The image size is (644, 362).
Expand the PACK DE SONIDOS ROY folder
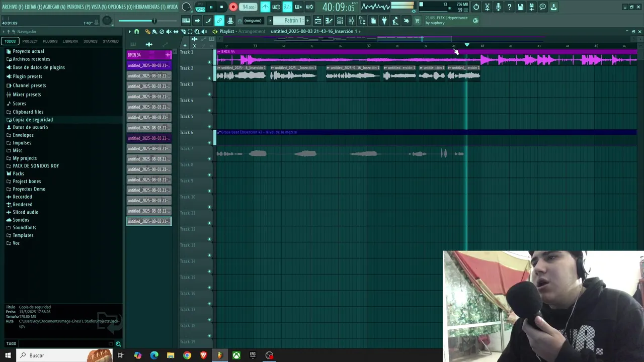point(36,166)
